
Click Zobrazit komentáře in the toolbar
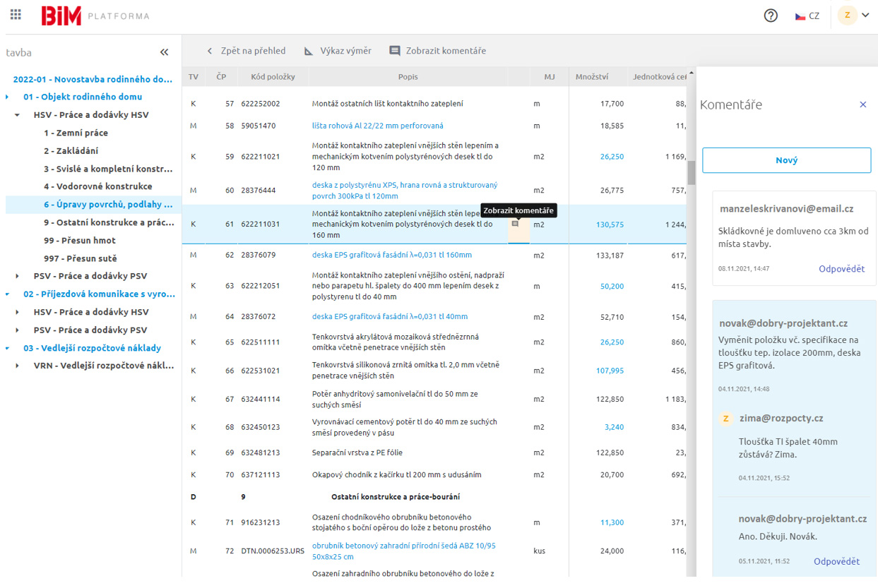[437, 51]
